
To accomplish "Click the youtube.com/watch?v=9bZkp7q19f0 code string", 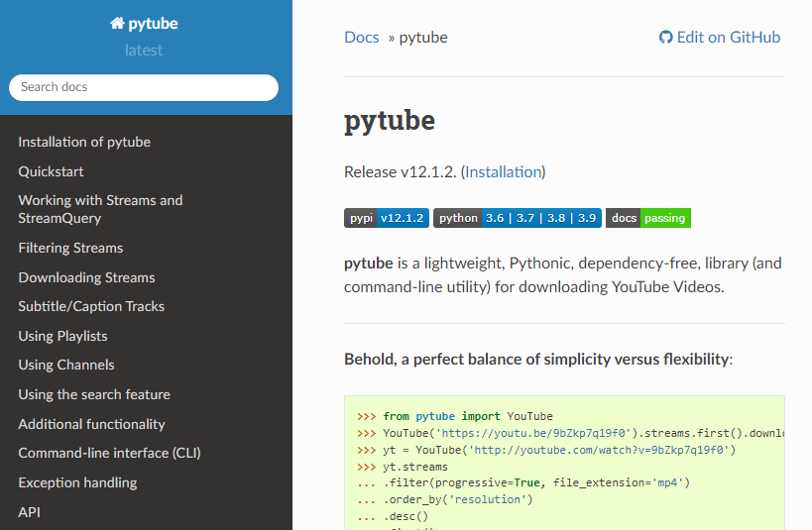I will point(599,450).
